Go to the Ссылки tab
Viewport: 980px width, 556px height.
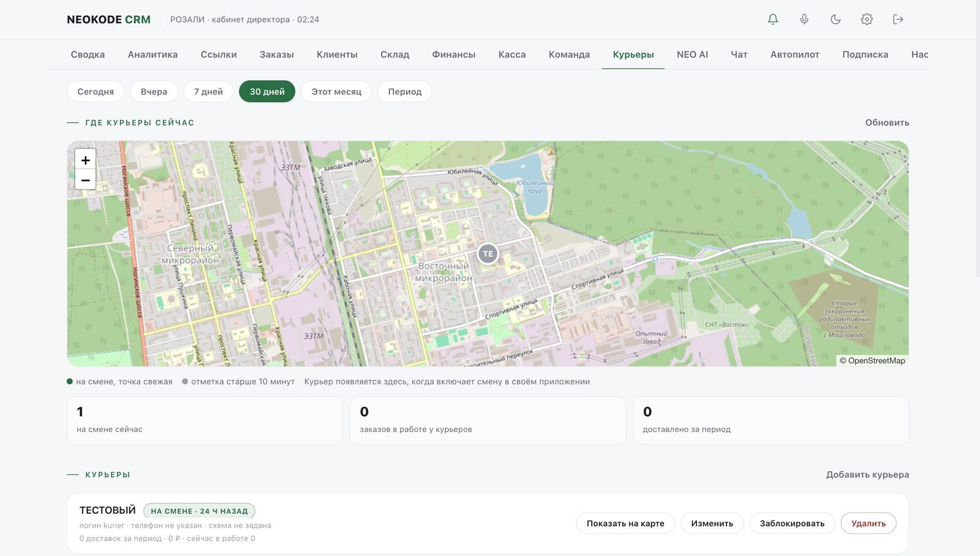coord(219,55)
